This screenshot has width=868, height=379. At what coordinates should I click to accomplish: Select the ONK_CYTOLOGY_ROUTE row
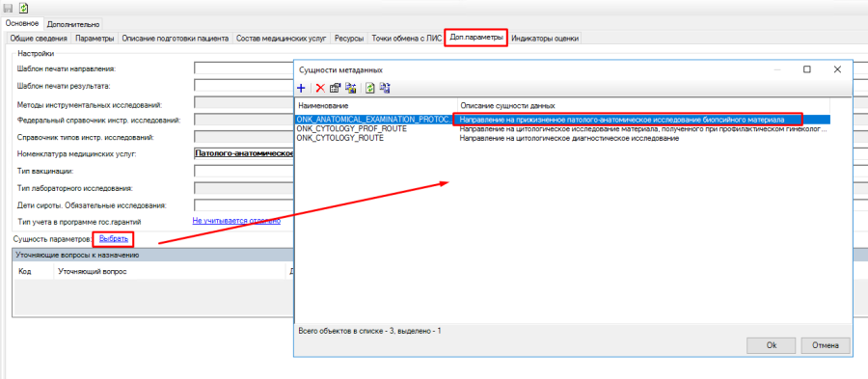562,138
